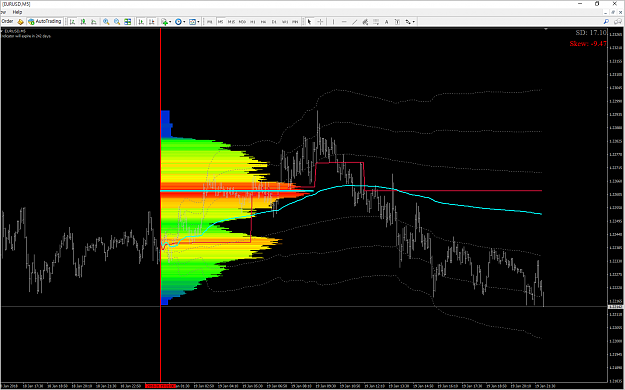Select the Vertical Line drawing tool
Viewport: 625px width, 390px height.
point(333,22)
